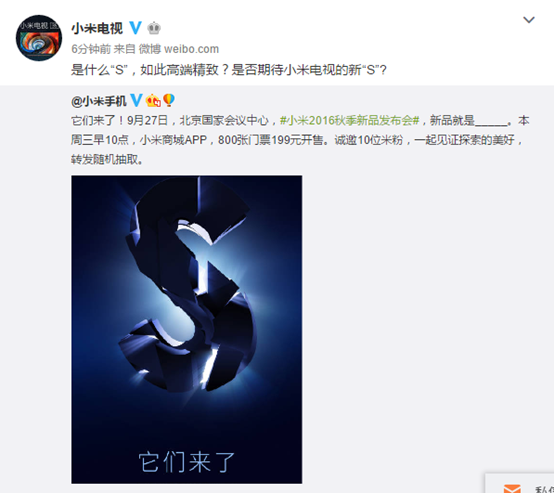Click the blue V verified badge beside 小米电视
This screenshot has width=554, height=493.
click(x=136, y=28)
